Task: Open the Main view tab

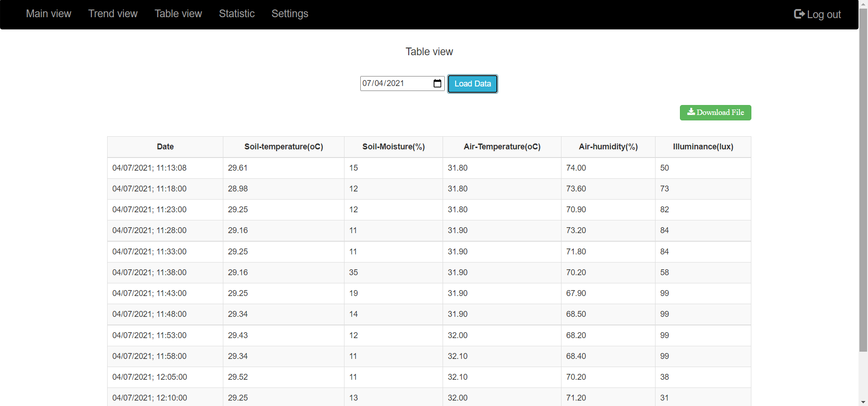Action: 48,14
